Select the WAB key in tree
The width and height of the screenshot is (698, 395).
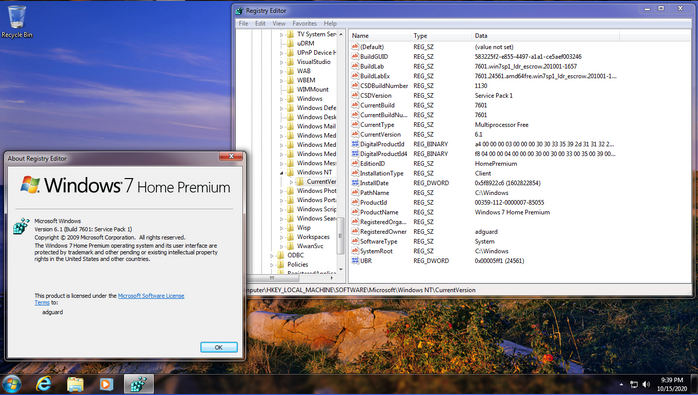click(x=304, y=71)
